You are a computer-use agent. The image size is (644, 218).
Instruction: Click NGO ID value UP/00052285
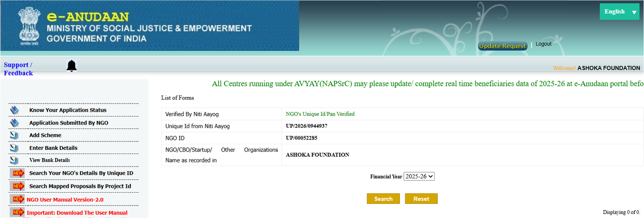pyautogui.click(x=301, y=138)
